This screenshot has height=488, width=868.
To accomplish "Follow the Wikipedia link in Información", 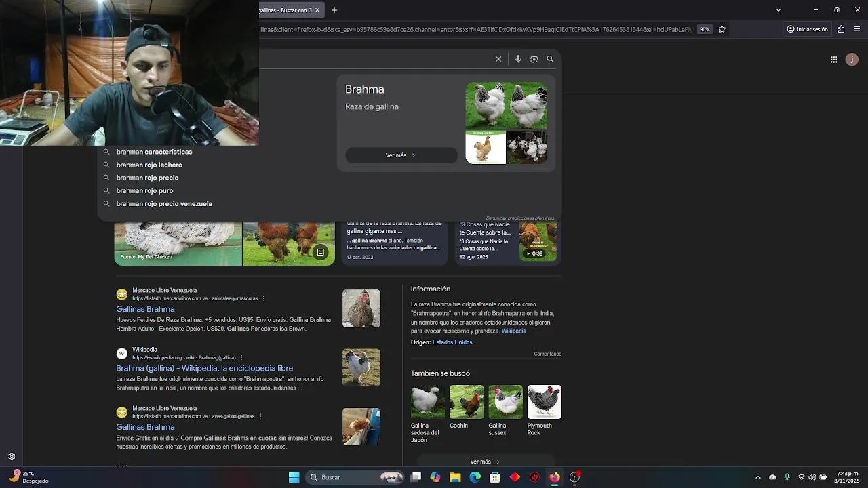I will pos(513,331).
